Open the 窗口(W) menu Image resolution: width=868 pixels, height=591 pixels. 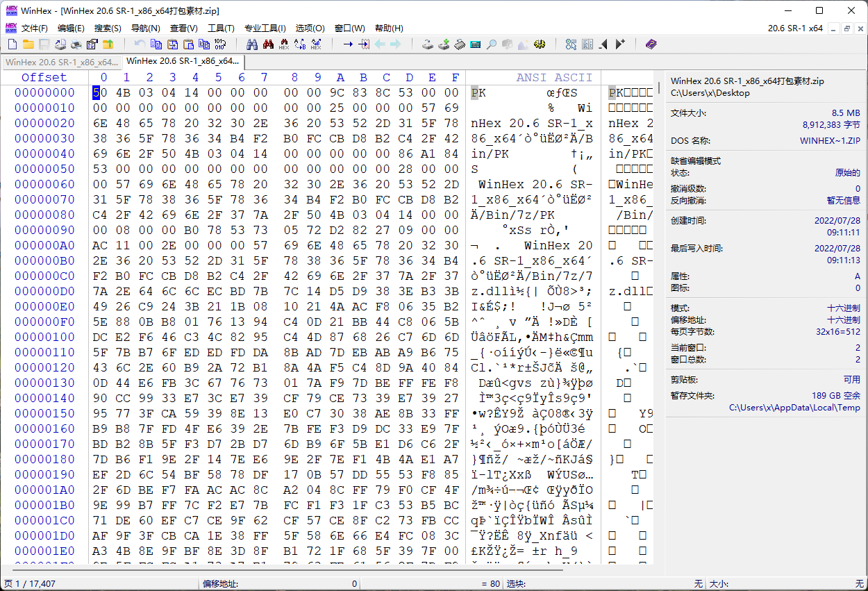click(x=349, y=28)
